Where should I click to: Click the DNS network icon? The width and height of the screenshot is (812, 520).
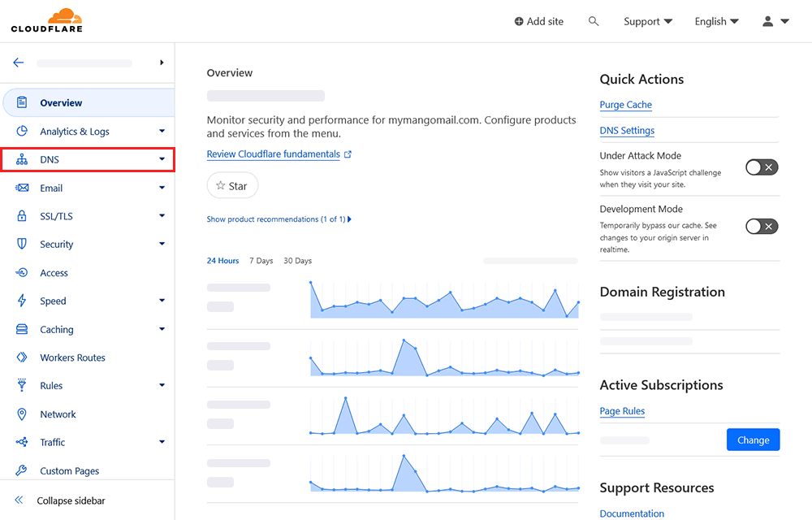22,159
